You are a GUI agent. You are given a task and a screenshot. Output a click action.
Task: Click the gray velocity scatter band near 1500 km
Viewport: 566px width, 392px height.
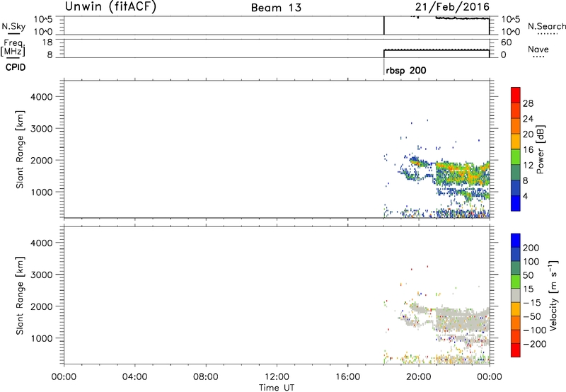point(464,321)
